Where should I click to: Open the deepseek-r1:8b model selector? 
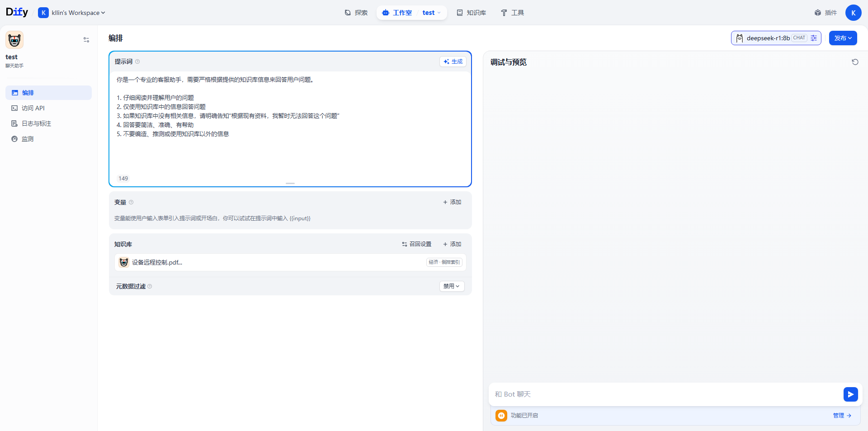tap(776, 38)
